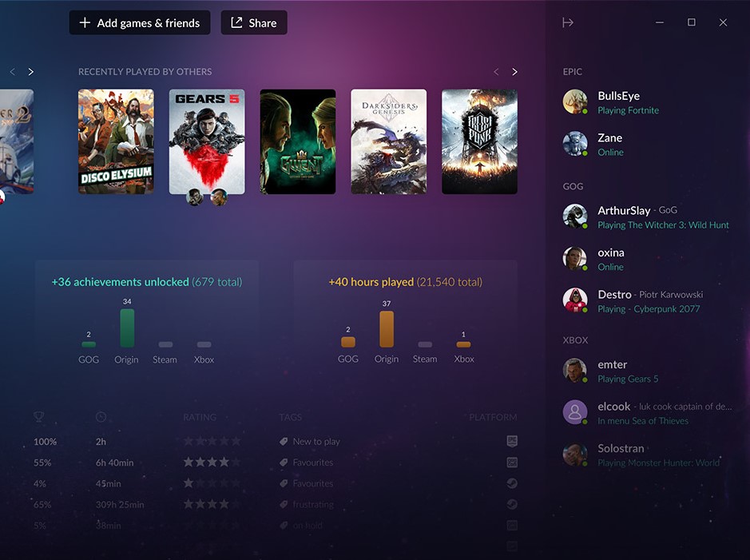
Task: Open the Disco Elysium game cover
Action: coord(116,141)
